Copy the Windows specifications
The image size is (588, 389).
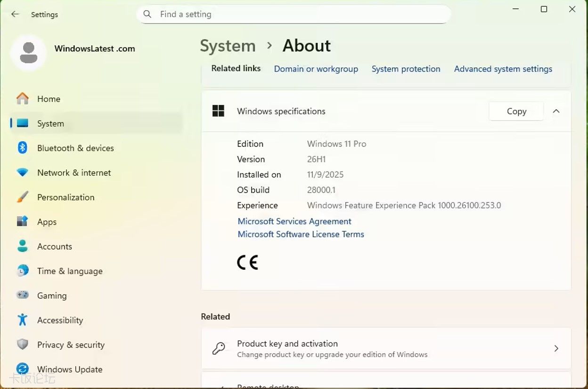516,111
